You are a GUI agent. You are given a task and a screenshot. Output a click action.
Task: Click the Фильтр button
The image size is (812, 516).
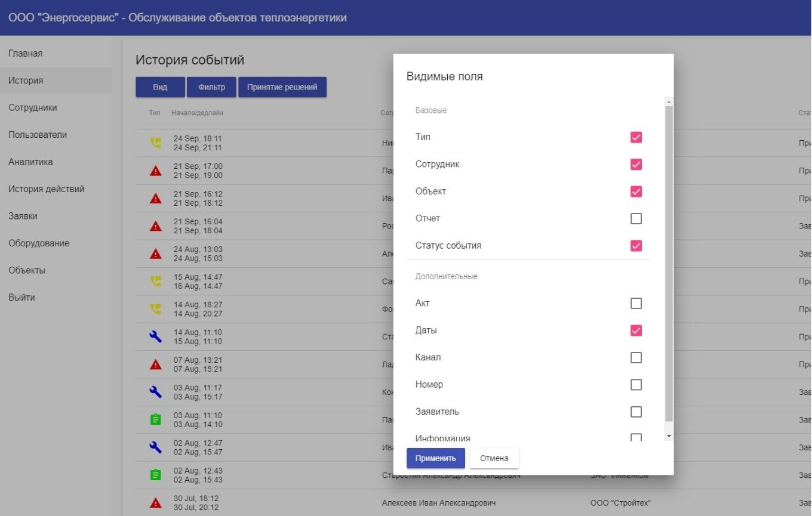point(211,87)
